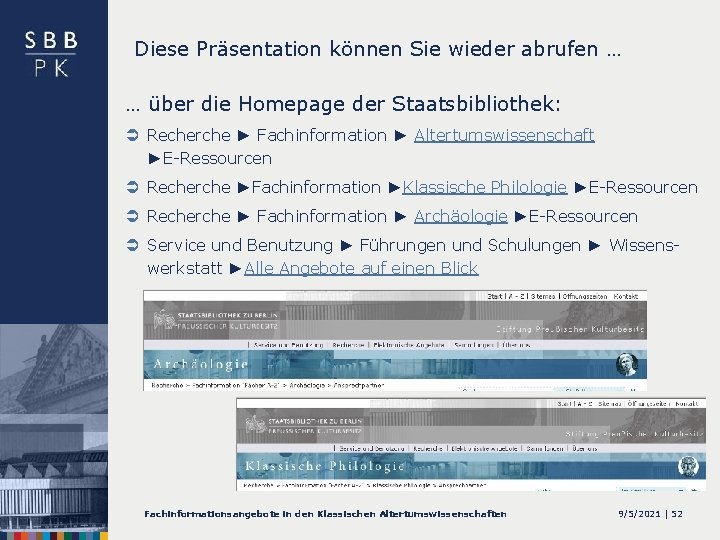The width and height of the screenshot is (720, 540).
Task: Click Sitemap in Archäologie screenshot header
Action: tap(543, 297)
